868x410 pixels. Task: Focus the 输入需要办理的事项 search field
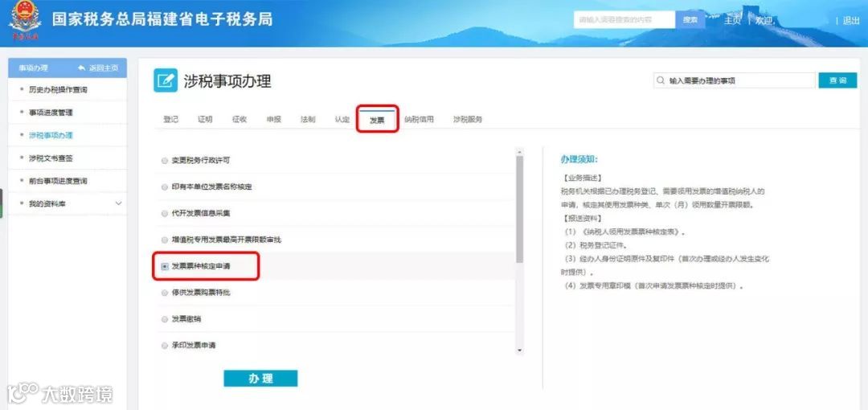[734, 80]
